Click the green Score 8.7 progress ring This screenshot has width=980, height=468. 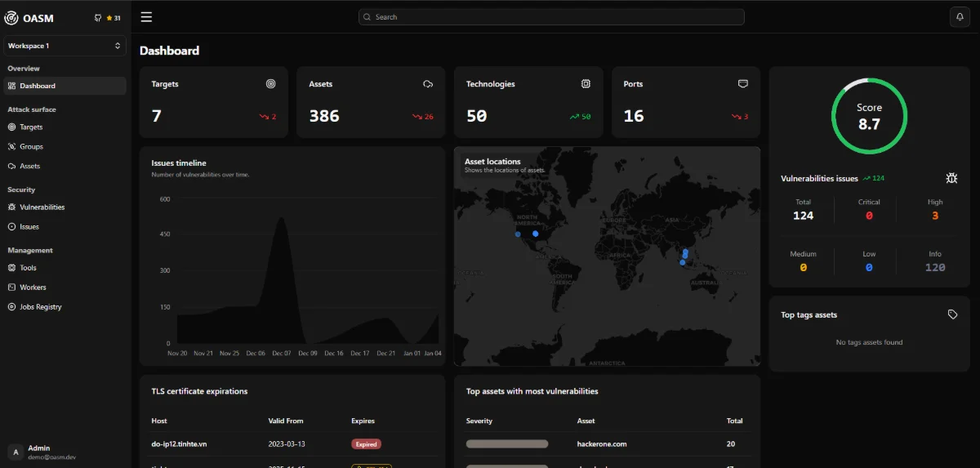pyautogui.click(x=869, y=116)
